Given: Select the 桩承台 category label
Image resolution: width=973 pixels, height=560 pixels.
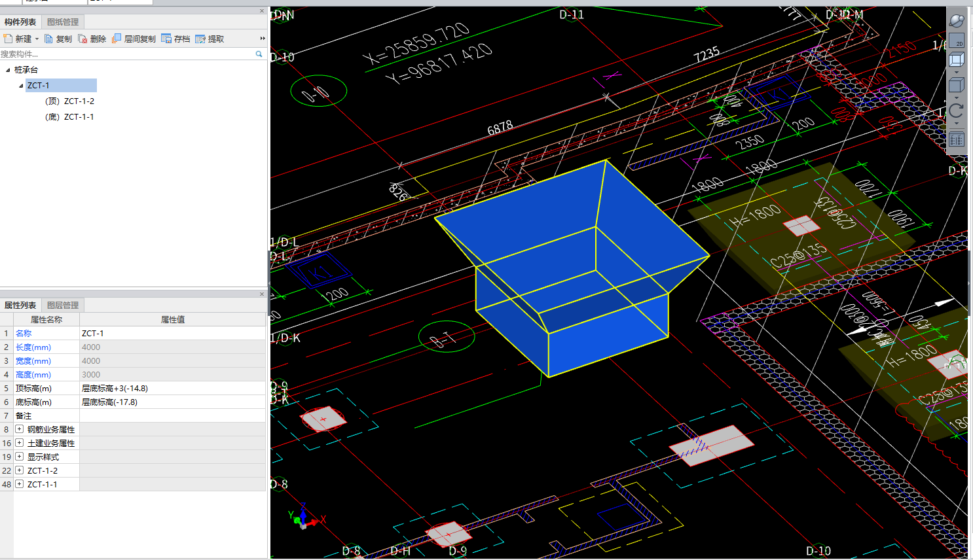Looking at the screenshot, I should click(x=26, y=70).
